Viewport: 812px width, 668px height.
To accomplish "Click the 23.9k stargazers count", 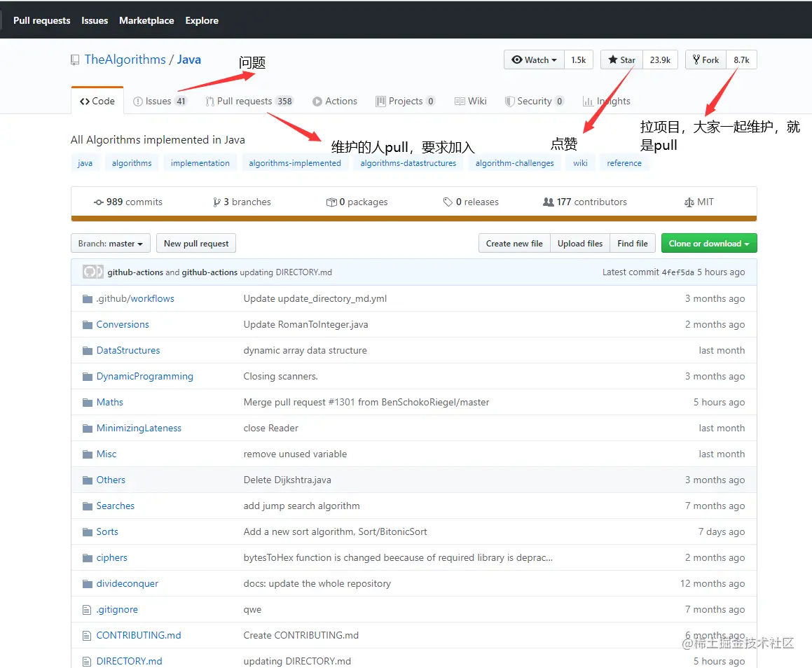I will 660,60.
